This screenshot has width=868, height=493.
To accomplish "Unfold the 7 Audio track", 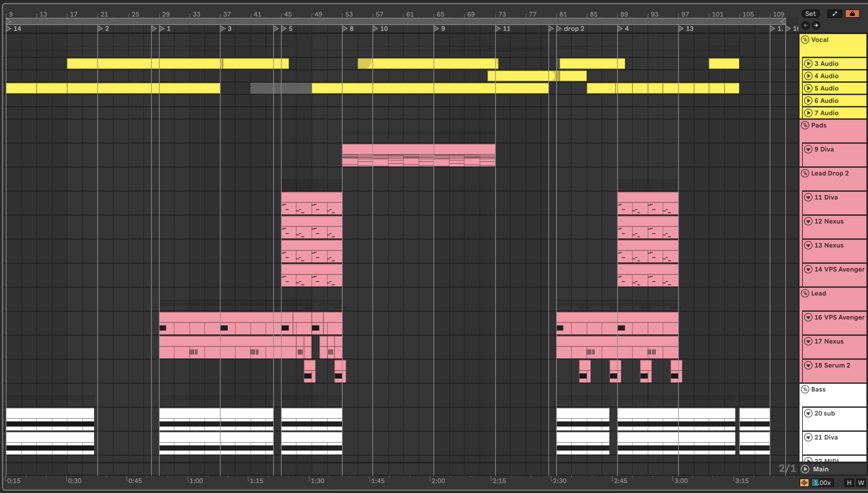I will click(x=808, y=113).
